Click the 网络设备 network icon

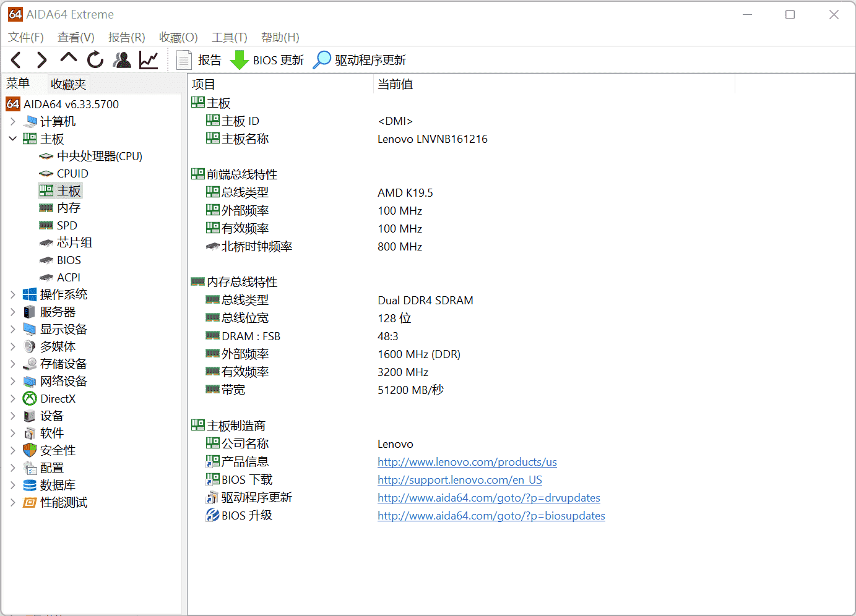pos(30,381)
